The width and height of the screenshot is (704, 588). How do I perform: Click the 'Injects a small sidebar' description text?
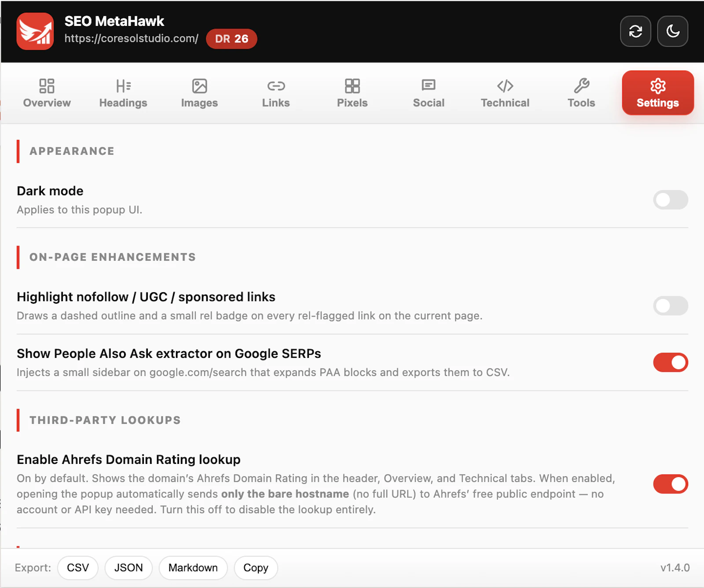pos(263,372)
